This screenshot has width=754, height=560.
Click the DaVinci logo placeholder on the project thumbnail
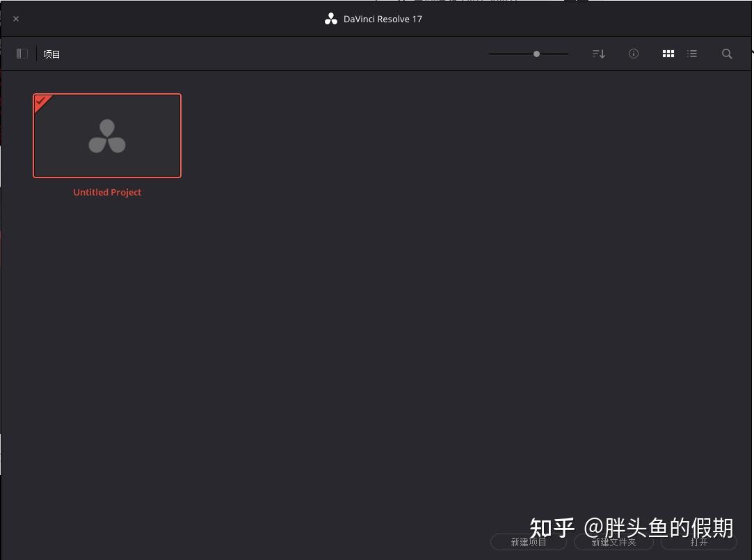point(107,136)
